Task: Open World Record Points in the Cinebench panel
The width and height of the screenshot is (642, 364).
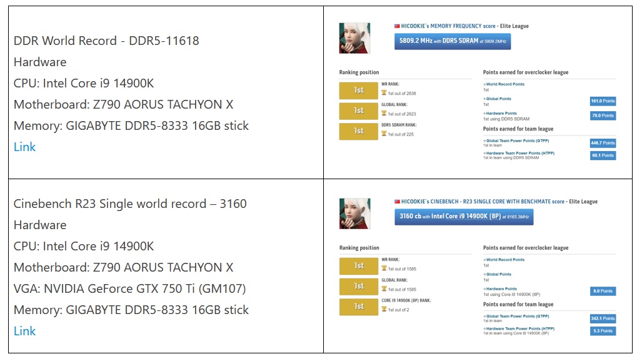Action: (x=505, y=260)
